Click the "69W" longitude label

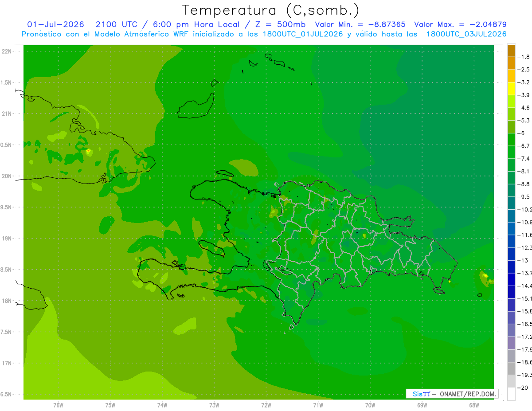coord(422,405)
